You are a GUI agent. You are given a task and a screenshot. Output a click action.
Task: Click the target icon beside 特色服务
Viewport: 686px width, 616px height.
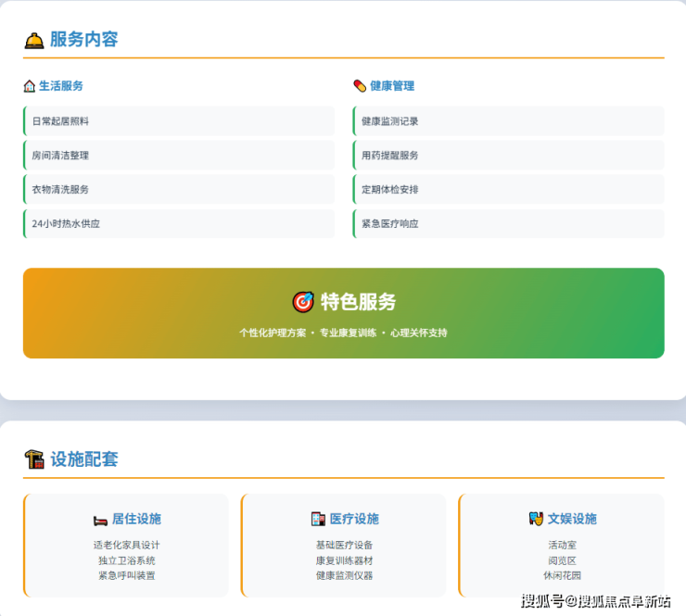point(303,302)
